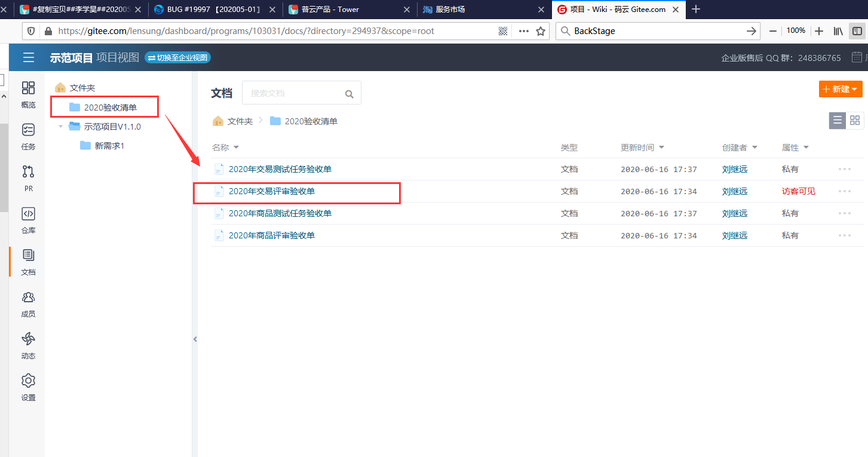Toggle the browser sidebar icon
The width and height of the screenshot is (868, 457).
coord(857,31)
